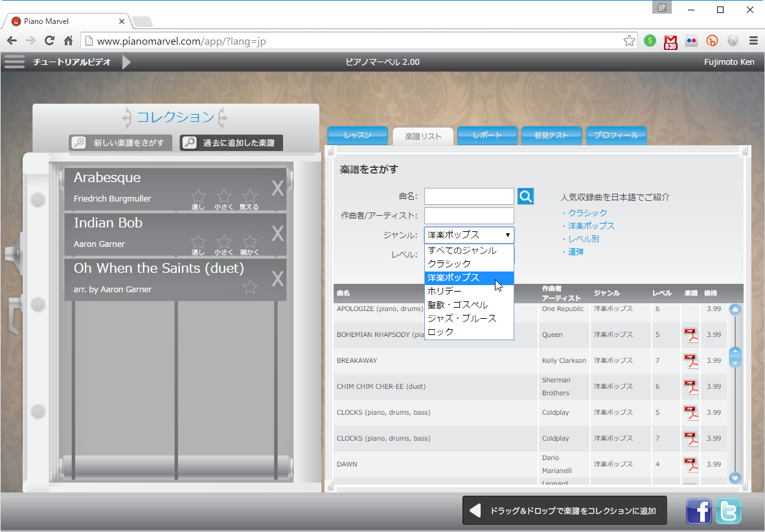This screenshot has height=532, width=765.
Task: Click the 新しい楽譜をさがす button
Action: click(120, 143)
